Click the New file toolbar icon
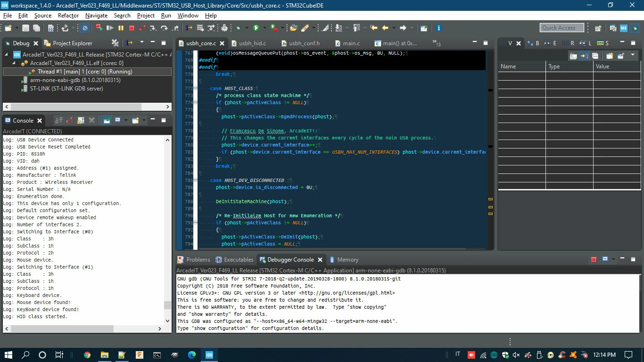Viewport: 644px width, 362px height. tap(8, 28)
